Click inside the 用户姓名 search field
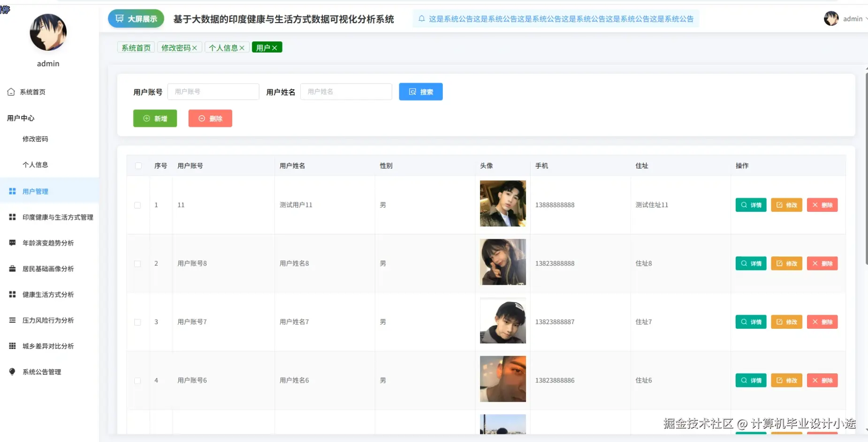This screenshot has height=442, width=868. click(x=346, y=92)
